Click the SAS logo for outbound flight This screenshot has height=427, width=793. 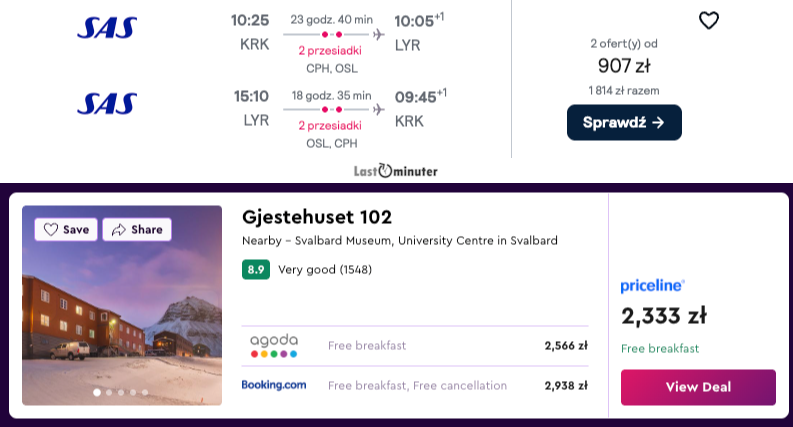(x=107, y=28)
